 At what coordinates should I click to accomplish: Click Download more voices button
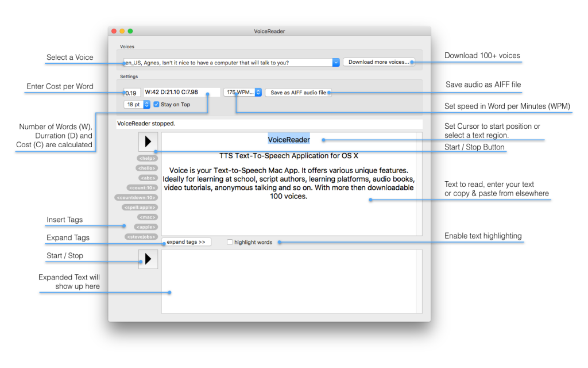click(x=379, y=62)
